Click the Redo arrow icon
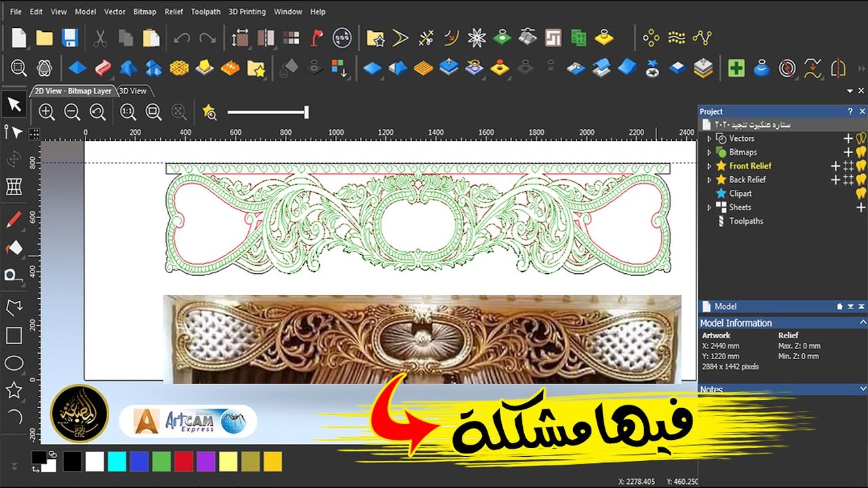868x488 pixels. pos(208,38)
